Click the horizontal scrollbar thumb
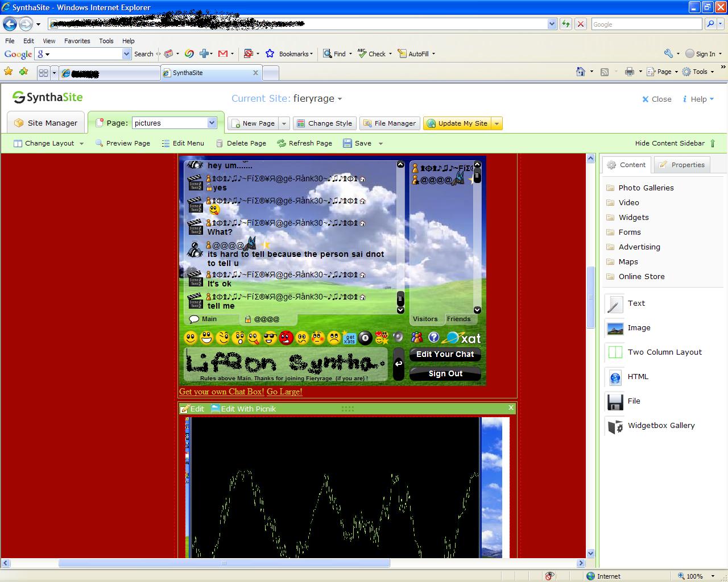The image size is (728, 582). coord(224,563)
